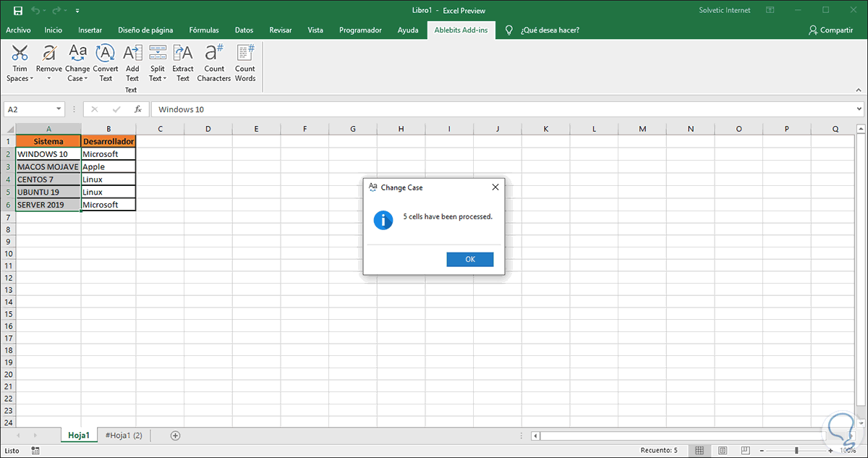Click the Count Words icon
This screenshot has width=868, height=458.
point(245,54)
